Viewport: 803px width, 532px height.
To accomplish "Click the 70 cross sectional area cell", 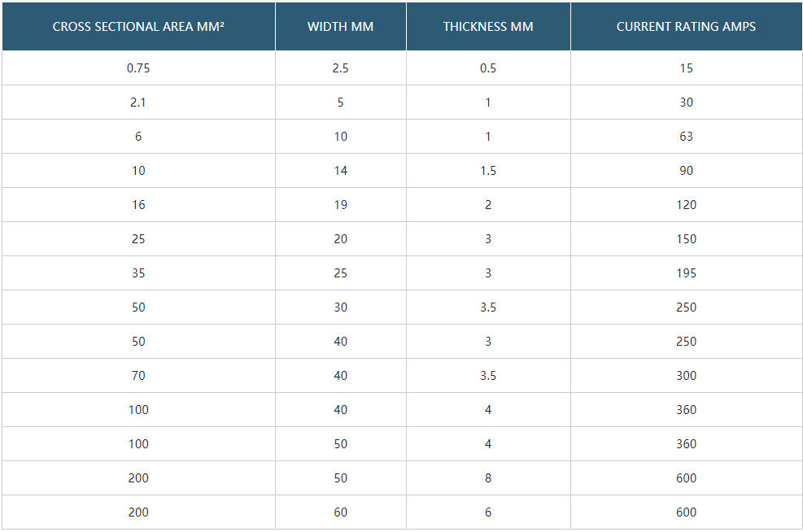I will [138, 376].
